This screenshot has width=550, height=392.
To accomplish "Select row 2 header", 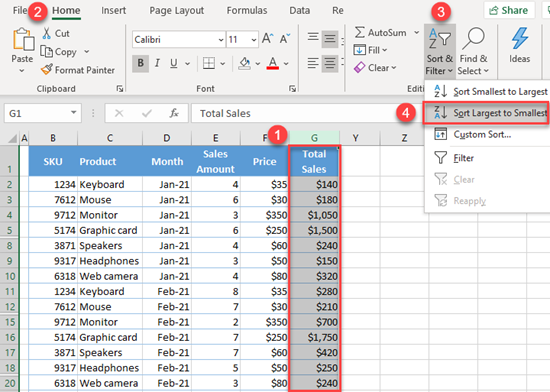I will [9, 184].
